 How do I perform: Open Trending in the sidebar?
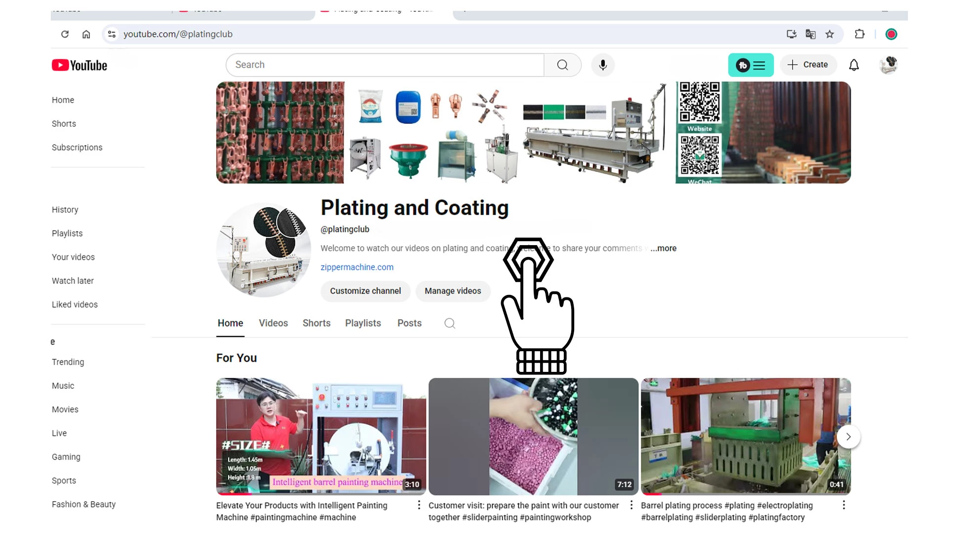(x=68, y=362)
